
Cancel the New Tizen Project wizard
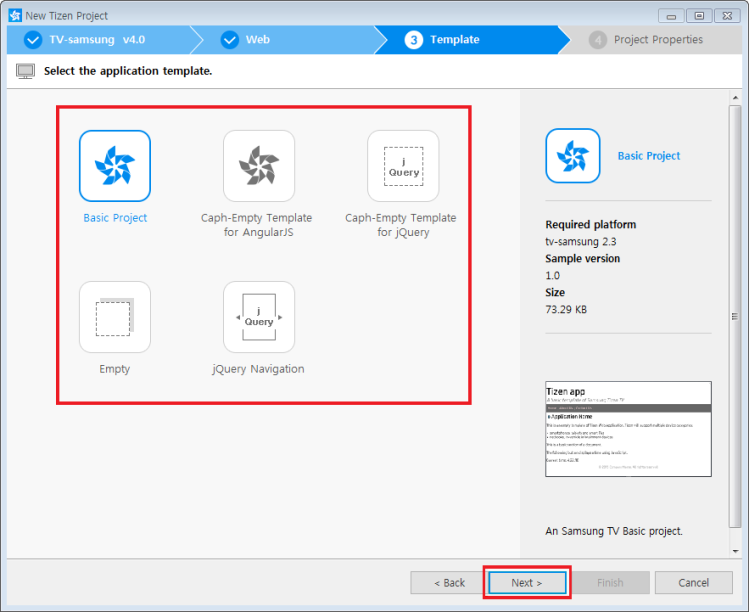tap(694, 582)
